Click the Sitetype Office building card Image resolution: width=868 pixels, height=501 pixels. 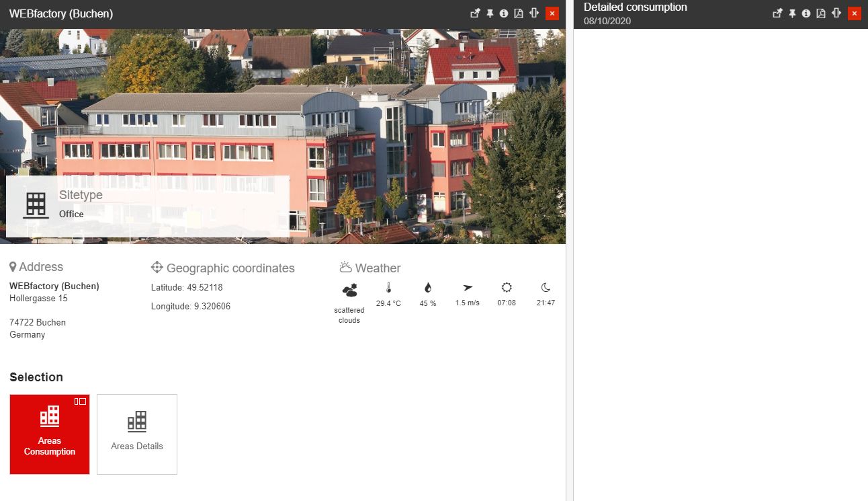coord(148,206)
